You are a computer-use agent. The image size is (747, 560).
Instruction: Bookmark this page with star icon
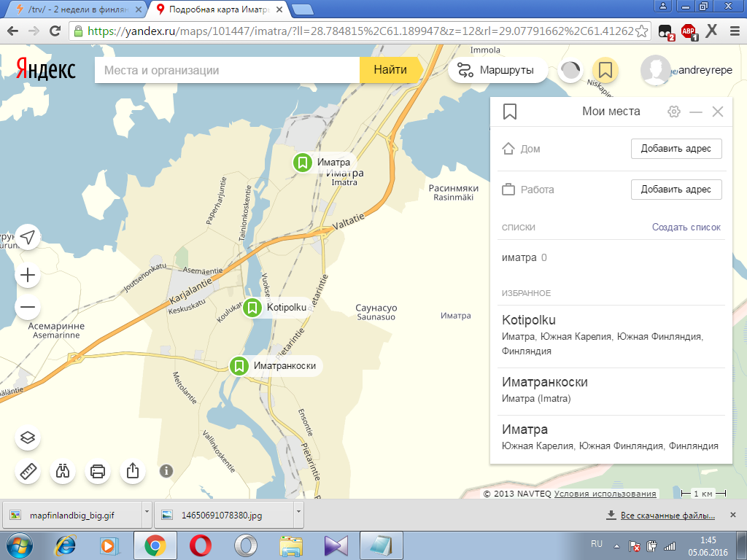tap(642, 31)
